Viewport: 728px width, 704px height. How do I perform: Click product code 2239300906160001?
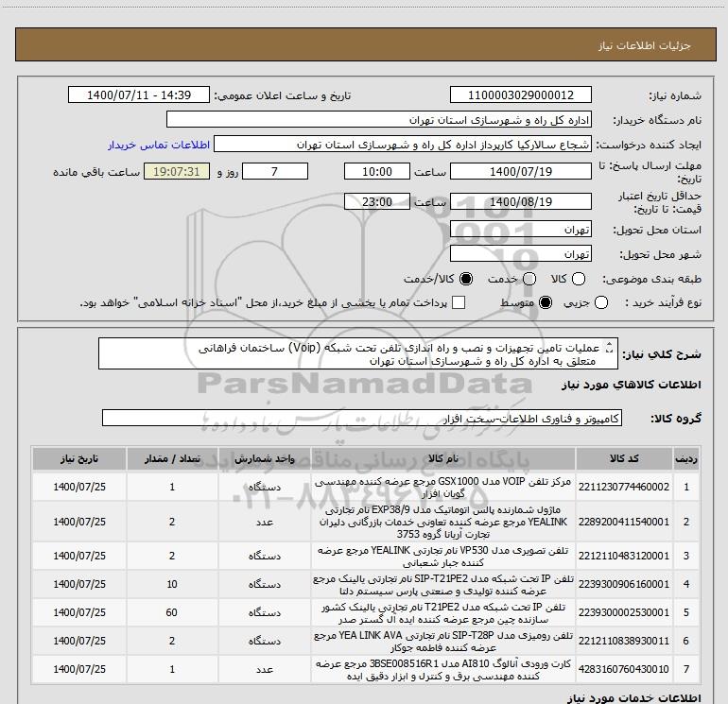coord(624,584)
